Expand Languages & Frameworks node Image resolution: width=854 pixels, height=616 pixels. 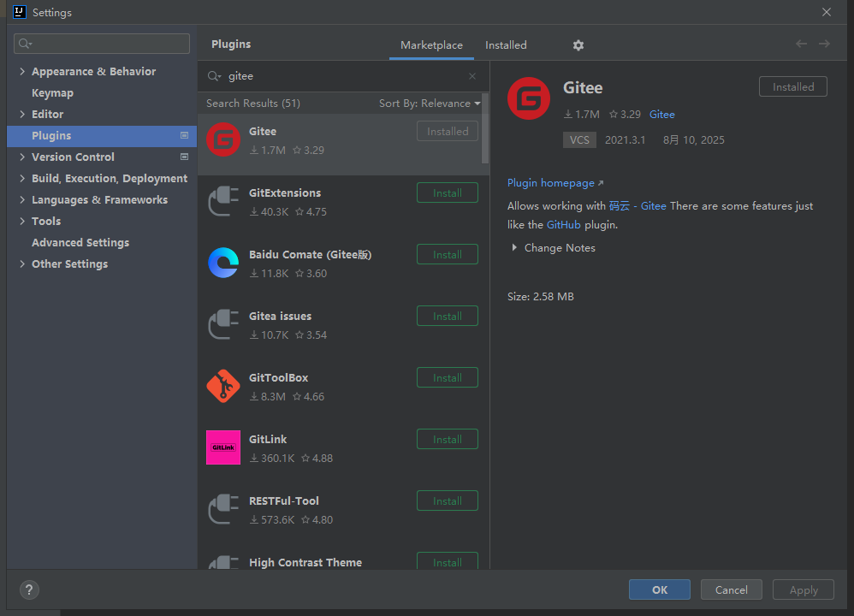coord(22,200)
